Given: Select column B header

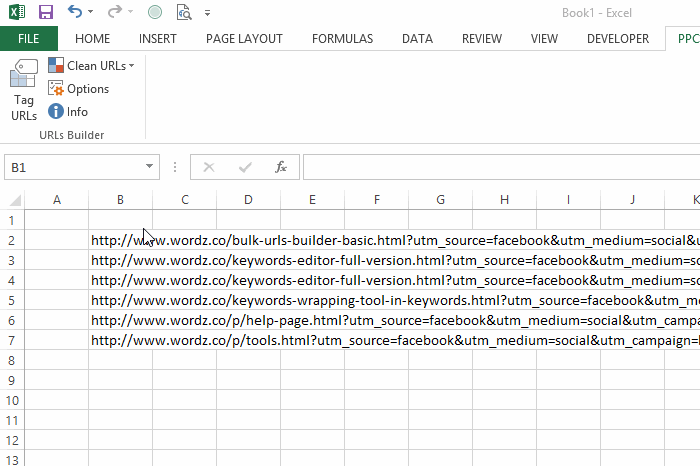Looking at the screenshot, I should coord(121,200).
